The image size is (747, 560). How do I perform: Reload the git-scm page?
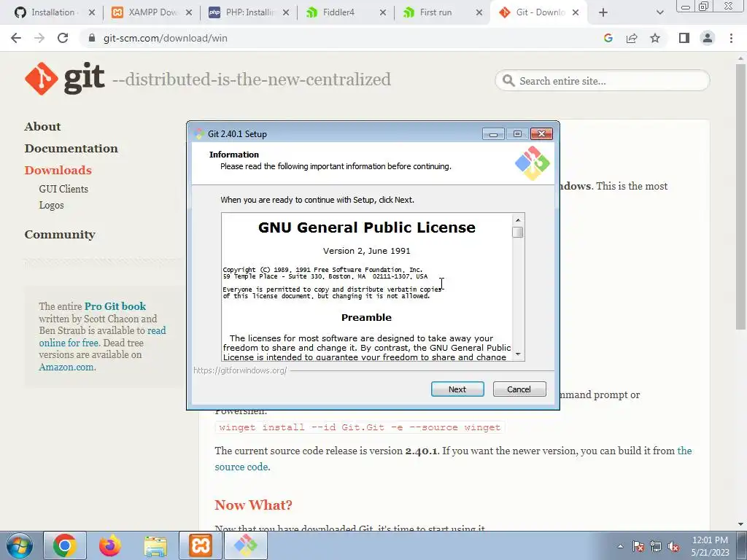[63, 38]
